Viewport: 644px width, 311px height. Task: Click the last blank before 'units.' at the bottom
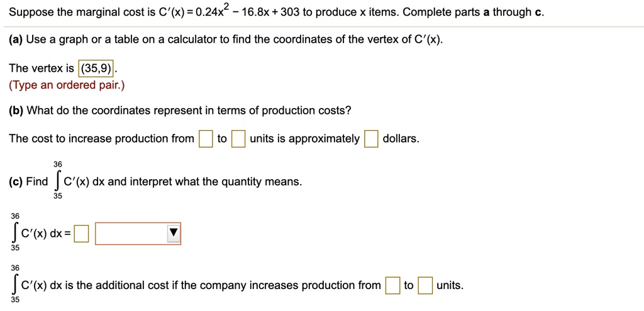426,286
